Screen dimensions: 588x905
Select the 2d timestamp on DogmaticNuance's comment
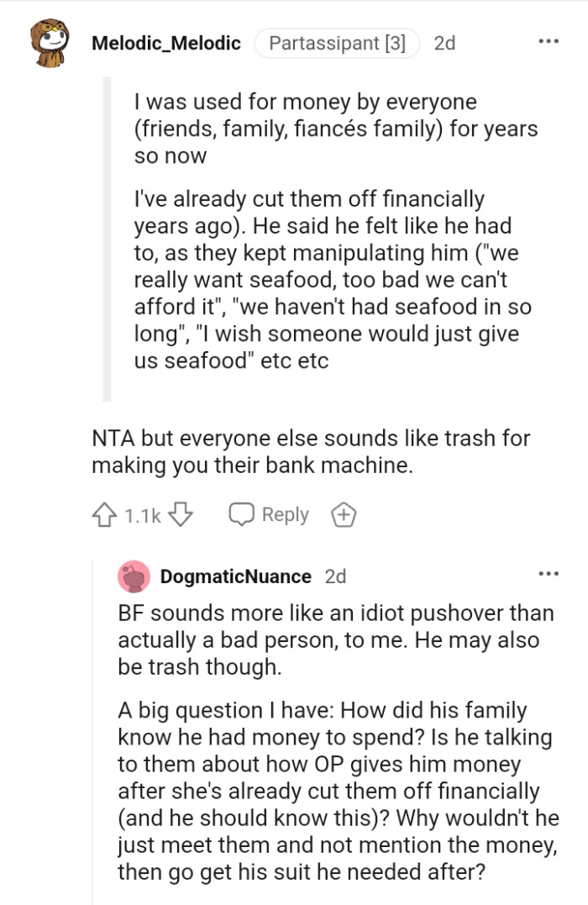[334, 576]
